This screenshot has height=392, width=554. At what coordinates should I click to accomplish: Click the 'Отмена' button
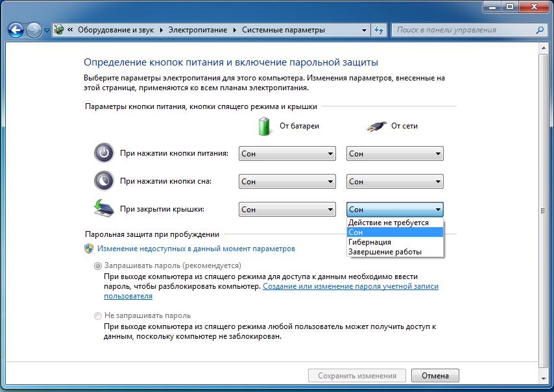(435, 376)
